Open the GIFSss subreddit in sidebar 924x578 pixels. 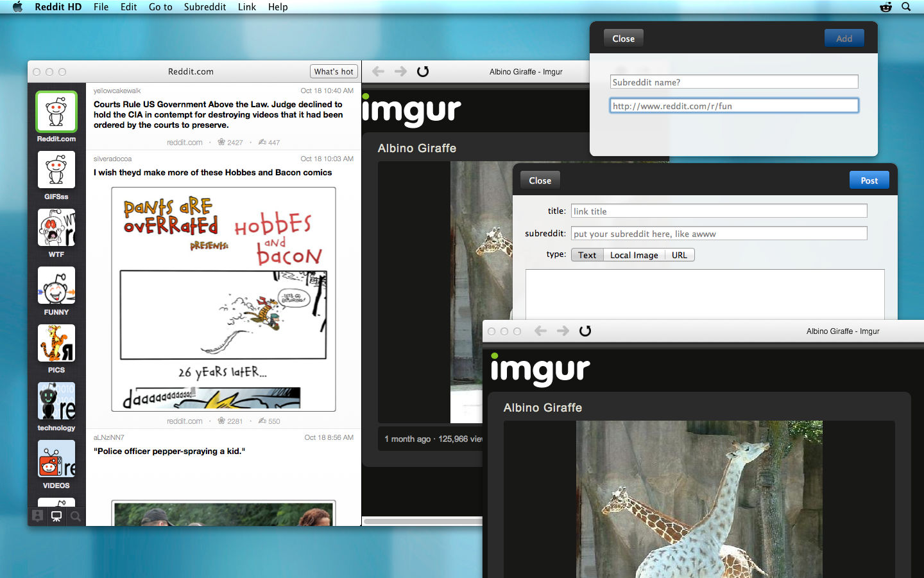tap(56, 170)
